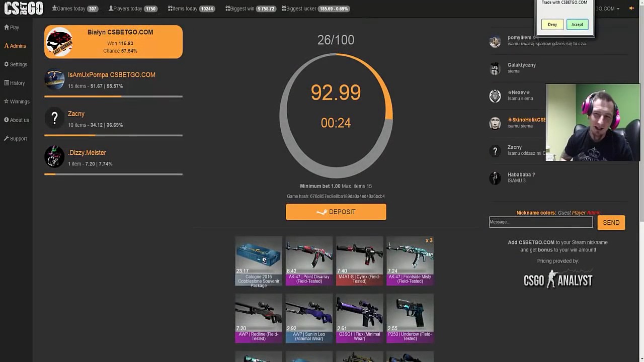Click the Nickname colors legend
The height and width of the screenshot is (362, 644).
[x=558, y=213]
